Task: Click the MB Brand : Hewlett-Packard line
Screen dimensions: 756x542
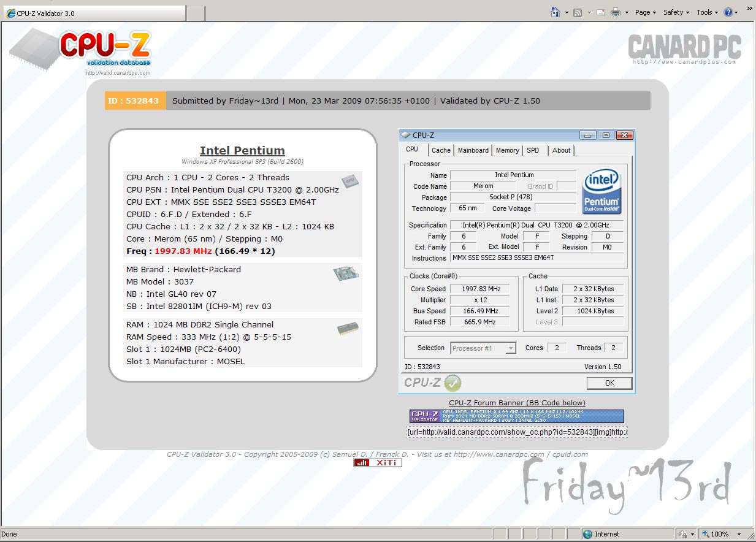Action: point(183,269)
